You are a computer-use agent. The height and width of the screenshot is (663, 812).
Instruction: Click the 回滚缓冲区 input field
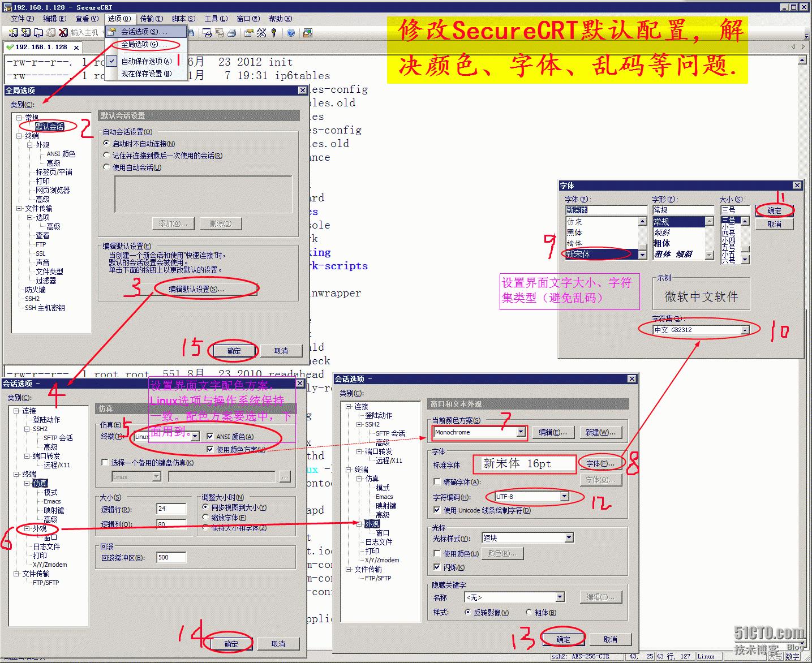point(171,557)
